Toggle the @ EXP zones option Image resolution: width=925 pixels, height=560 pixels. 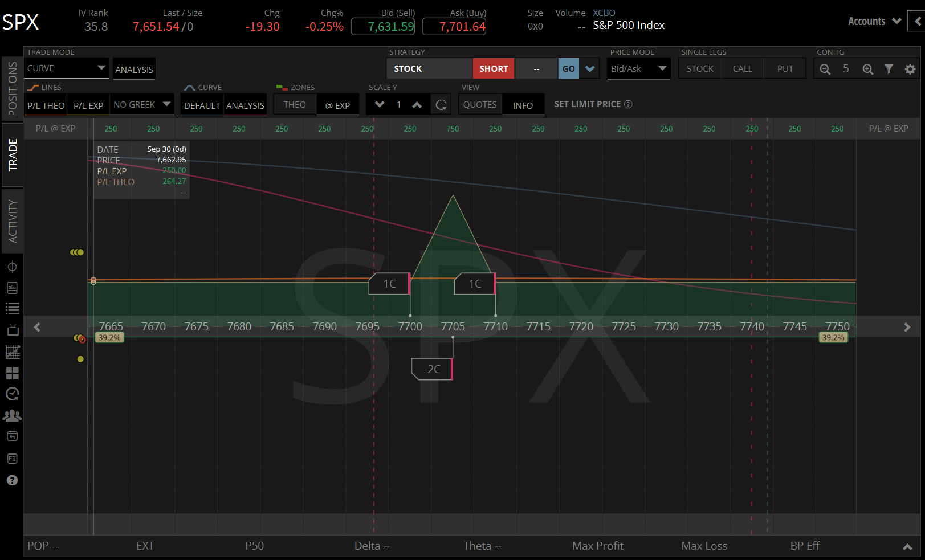pos(338,105)
